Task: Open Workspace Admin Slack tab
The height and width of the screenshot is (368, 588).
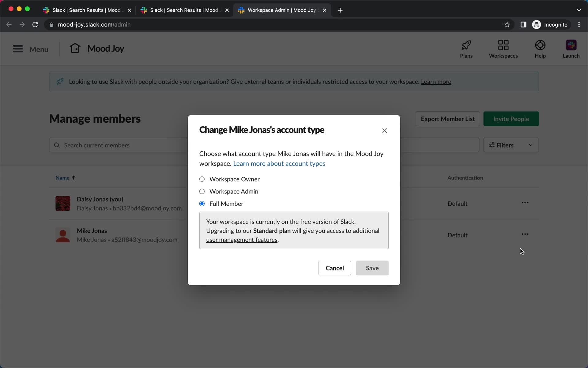Action: click(281, 10)
